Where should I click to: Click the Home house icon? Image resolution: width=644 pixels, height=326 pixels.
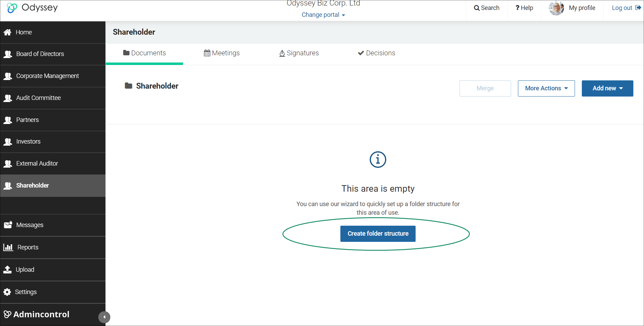[x=8, y=32]
